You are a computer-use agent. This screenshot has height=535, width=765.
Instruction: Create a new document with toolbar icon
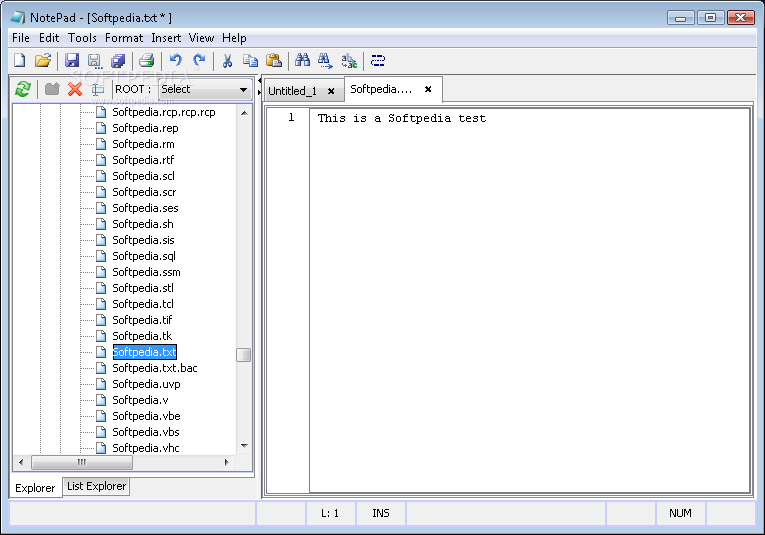(20, 60)
